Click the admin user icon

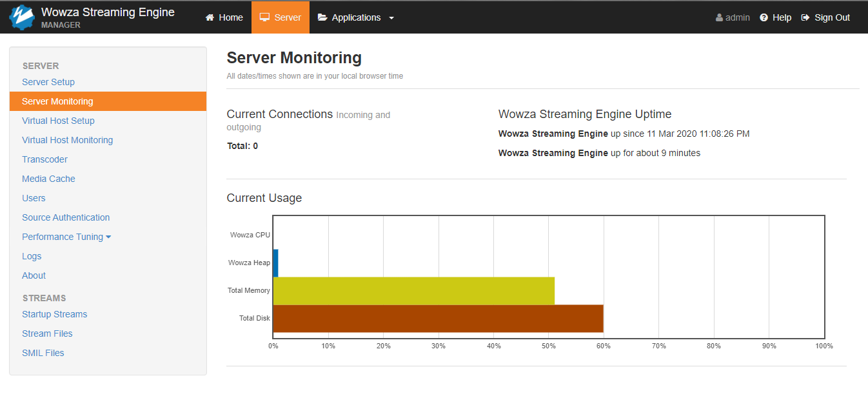coord(719,18)
